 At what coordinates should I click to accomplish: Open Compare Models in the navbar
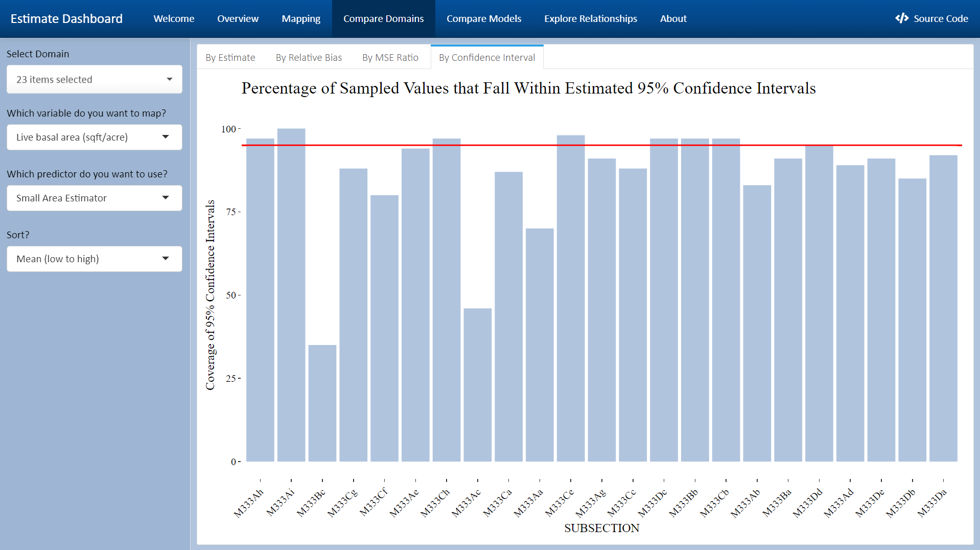coord(484,18)
